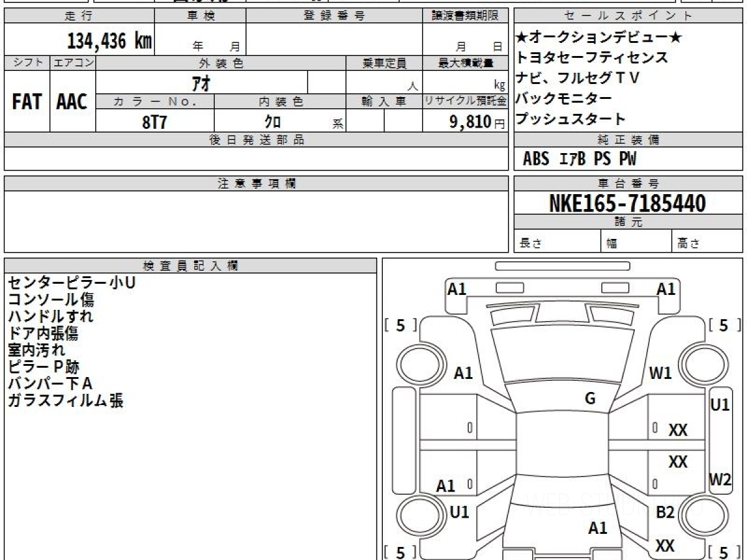747x560 pixels.
Task: Click the カラーNo. header
Action: (155, 101)
